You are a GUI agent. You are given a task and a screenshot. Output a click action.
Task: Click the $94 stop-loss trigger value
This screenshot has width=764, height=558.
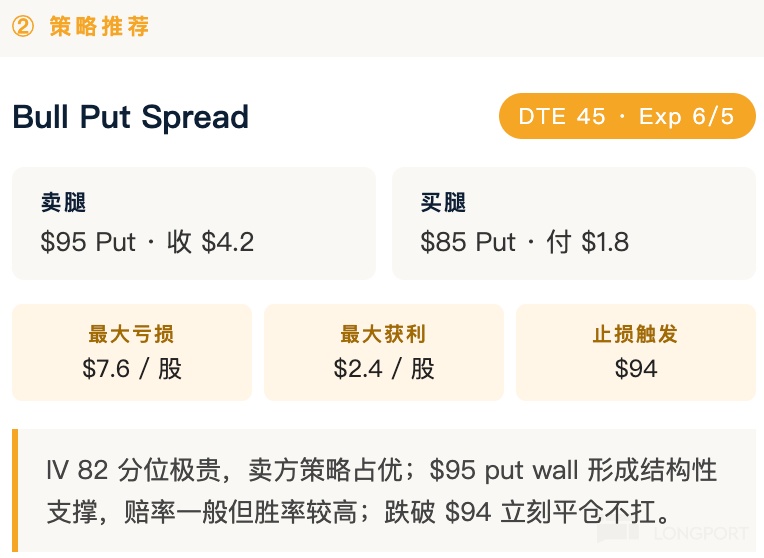click(635, 368)
